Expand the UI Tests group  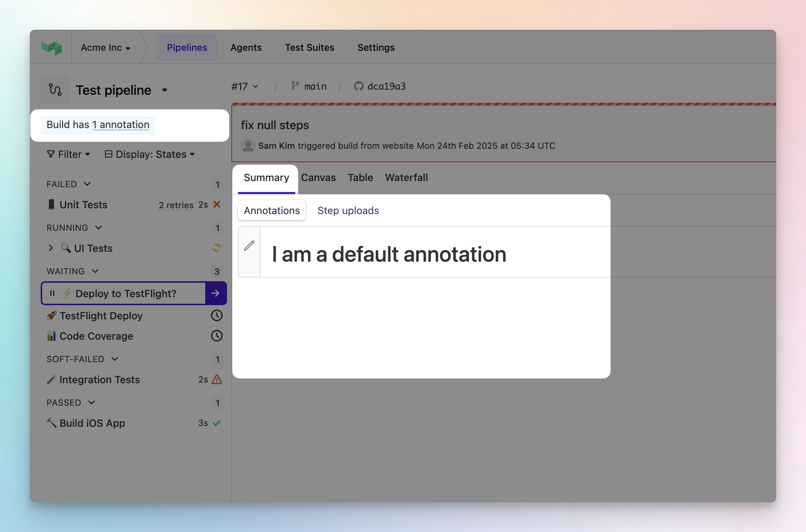pyautogui.click(x=50, y=248)
